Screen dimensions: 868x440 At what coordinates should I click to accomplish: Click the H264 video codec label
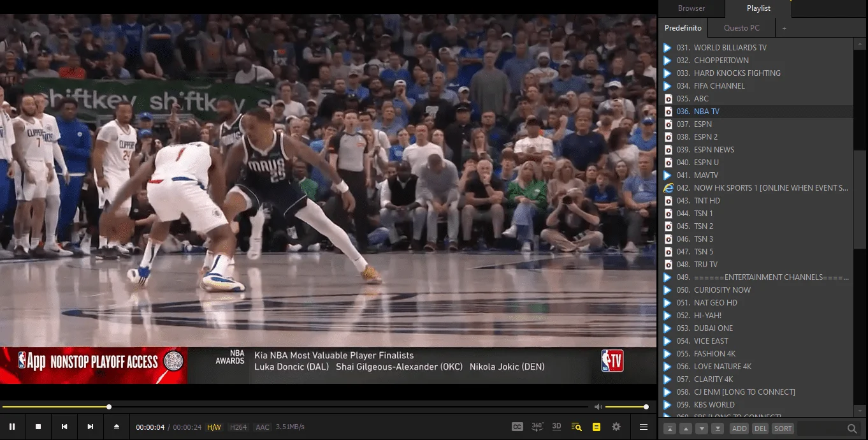(238, 427)
